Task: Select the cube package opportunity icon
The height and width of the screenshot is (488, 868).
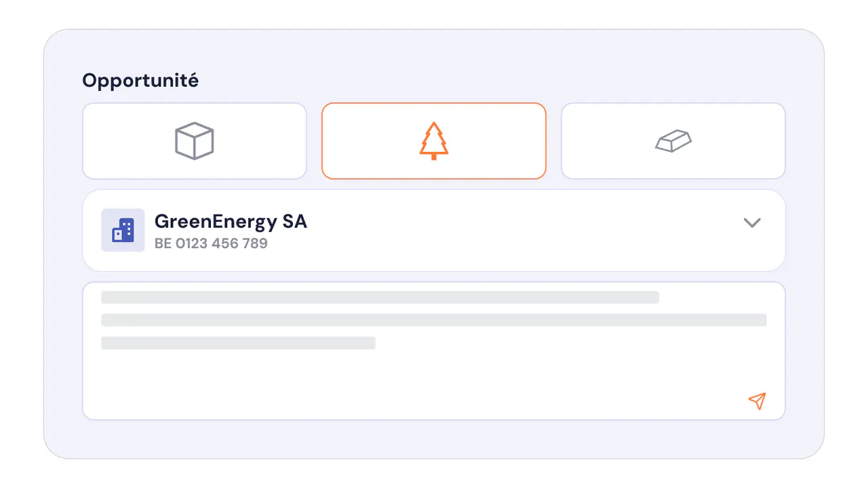Action: point(195,141)
